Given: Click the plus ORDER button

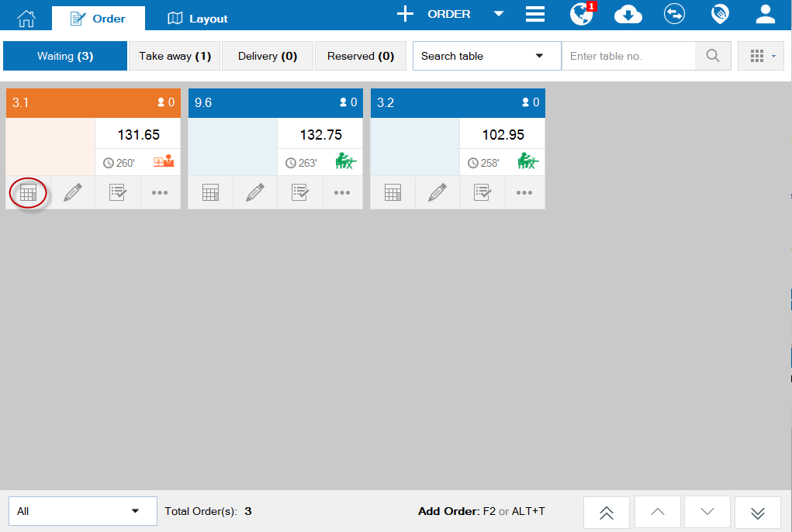Looking at the screenshot, I should tap(434, 14).
